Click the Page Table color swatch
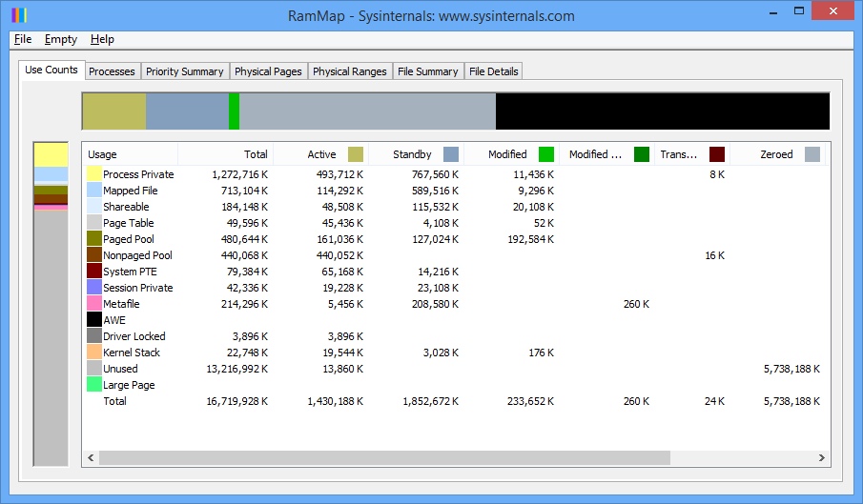Image resolution: width=863 pixels, height=504 pixels. pyautogui.click(x=94, y=223)
